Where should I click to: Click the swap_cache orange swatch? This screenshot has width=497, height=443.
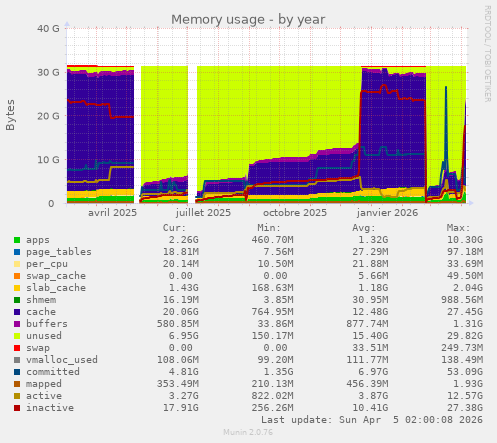coord(17,276)
